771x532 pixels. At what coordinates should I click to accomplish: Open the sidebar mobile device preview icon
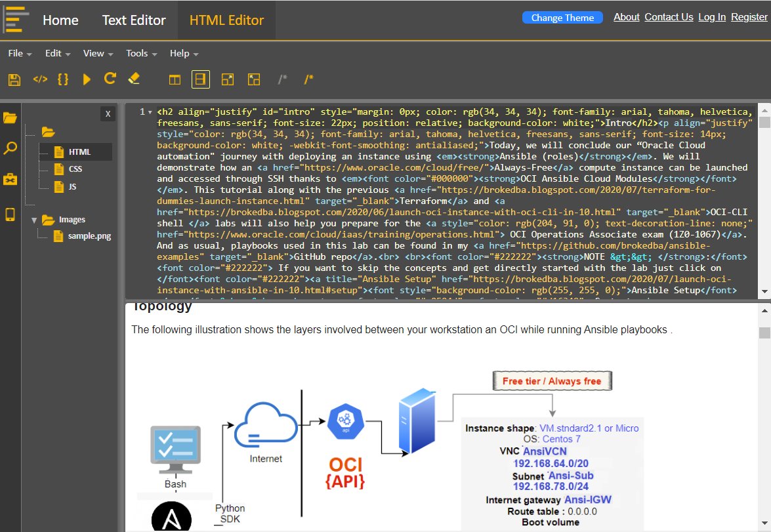click(x=10, y=215)
